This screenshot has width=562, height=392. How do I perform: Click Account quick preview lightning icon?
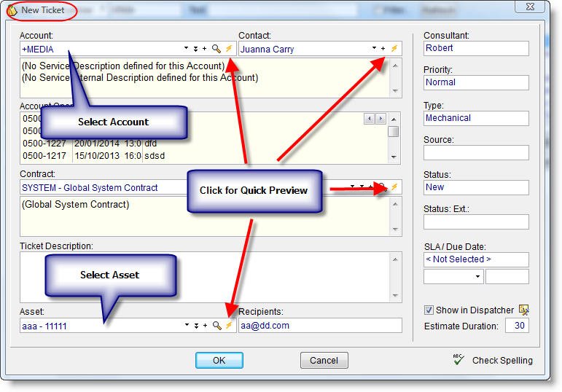(x=228, y=49)
